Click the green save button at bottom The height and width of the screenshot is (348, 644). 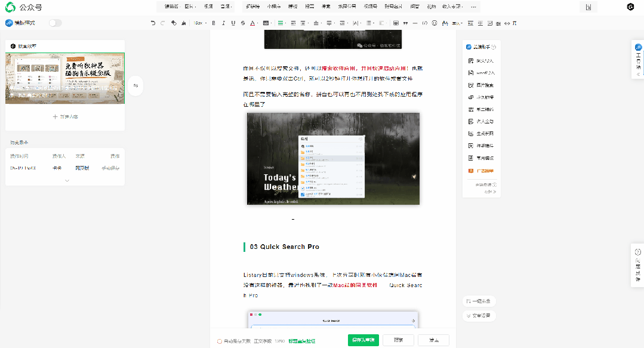(363, 340)
